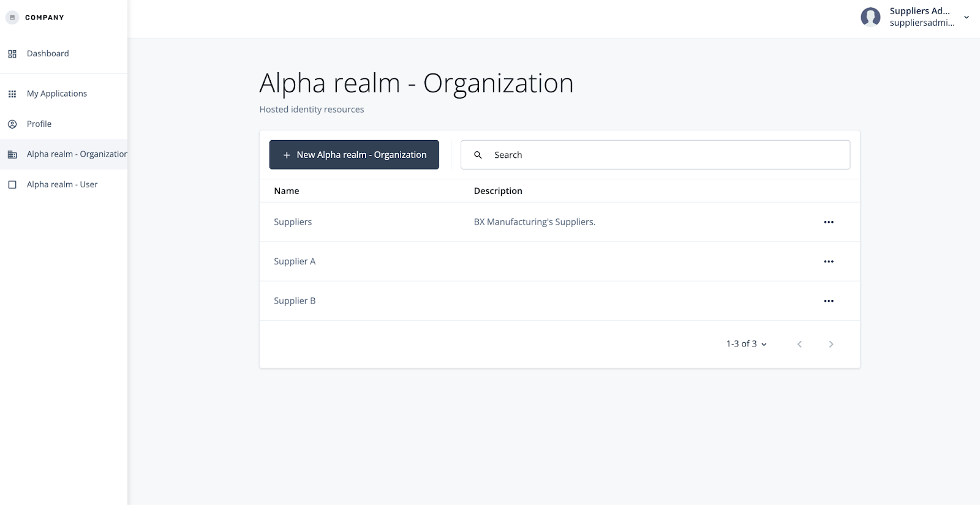Click the Organization building icon in sidebar
The height and width of the screenshot is (505, 980).
click(x=12, y=155)
